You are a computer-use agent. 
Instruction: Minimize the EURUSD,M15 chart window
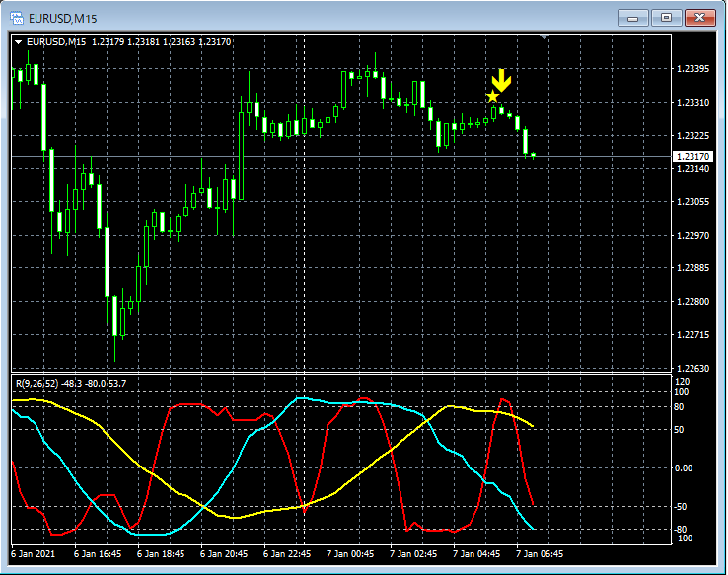coord(632,17)
